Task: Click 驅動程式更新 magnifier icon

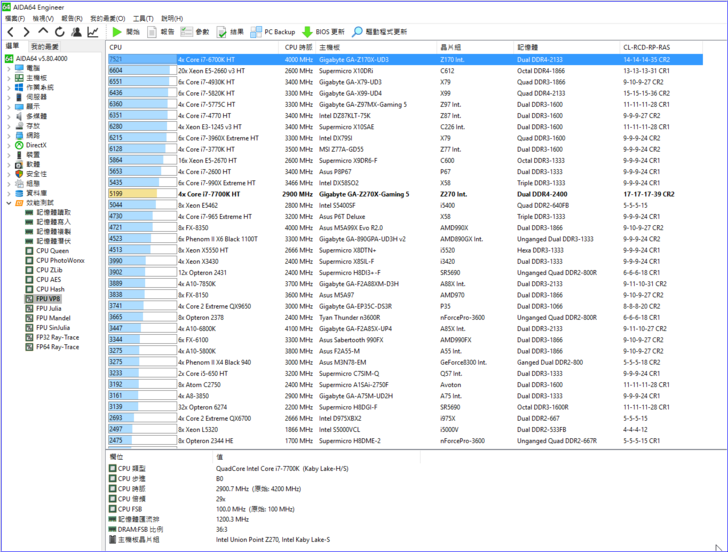Action: (360, 32)
